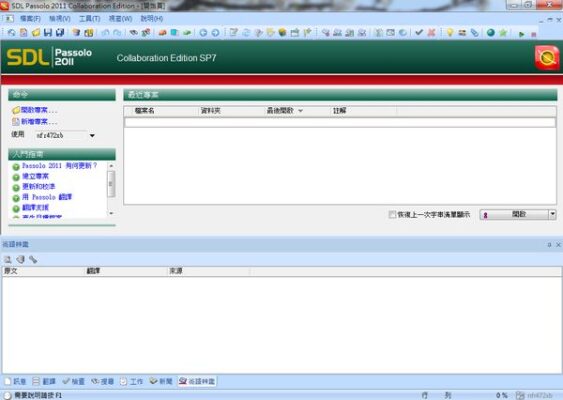Expand the 使用 user dropdown
This screenshot has height=400, width=563.
point(92,135)
